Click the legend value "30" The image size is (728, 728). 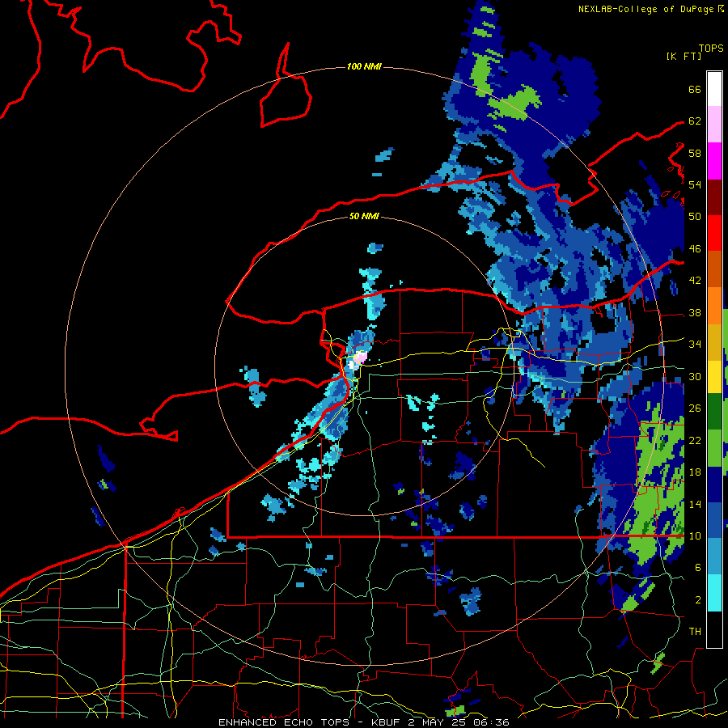pos(695,376)
